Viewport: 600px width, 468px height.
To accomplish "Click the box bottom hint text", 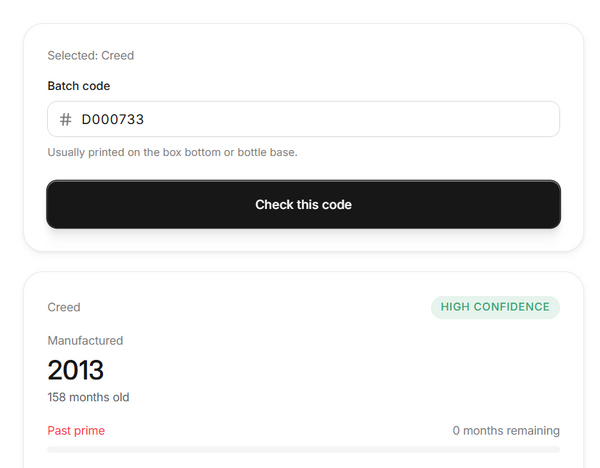I will click(173, 152).
